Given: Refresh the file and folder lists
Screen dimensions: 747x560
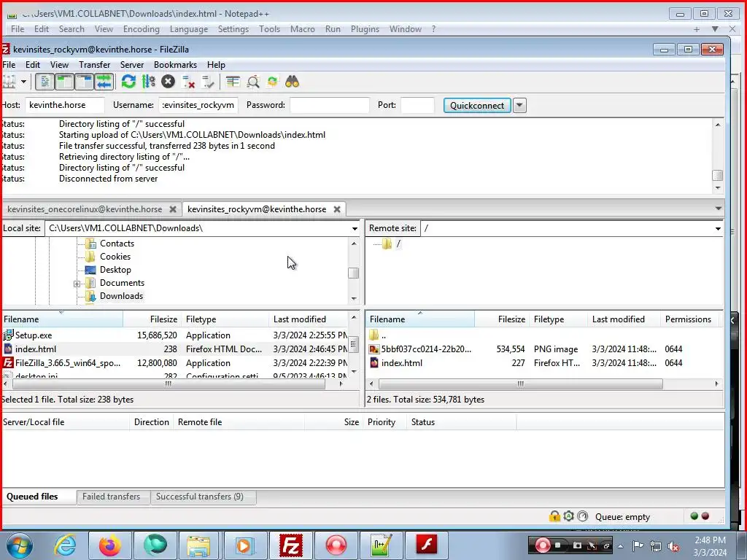Looking at the screenshot, I should point(128,82).
